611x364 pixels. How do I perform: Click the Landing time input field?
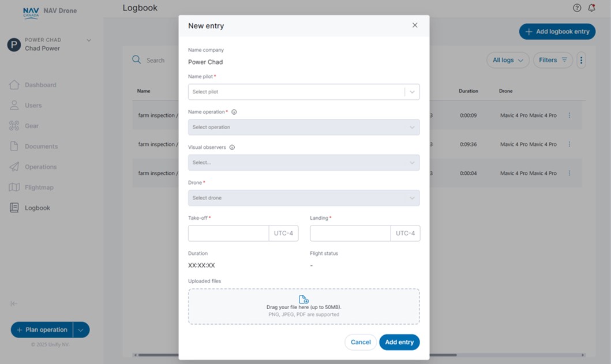(x=350, y=233)
